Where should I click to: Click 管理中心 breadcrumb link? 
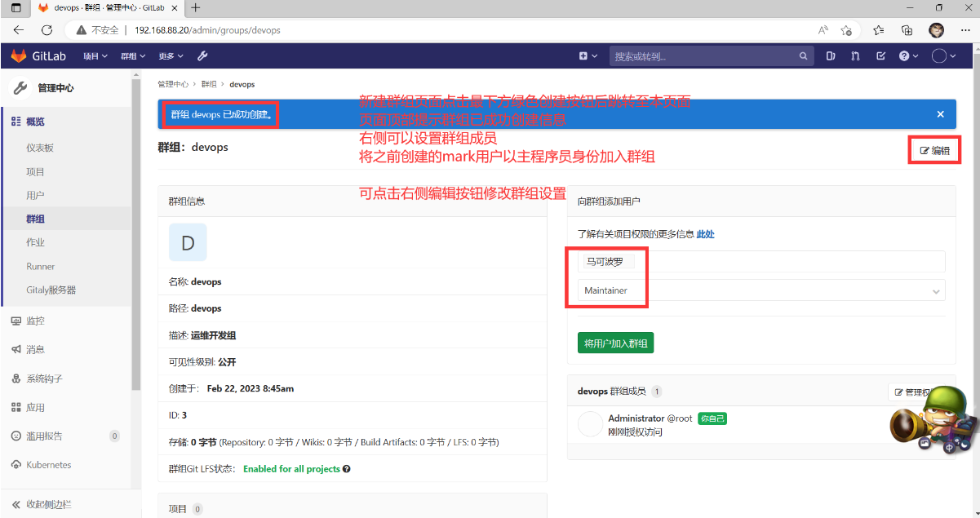tap(173, 84)
